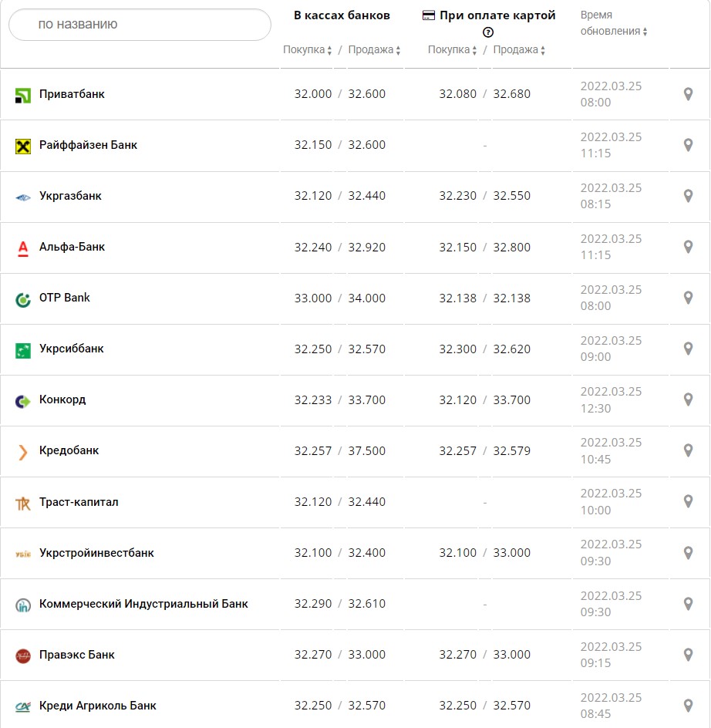Sort by Покупка in В кассах банков
This screenshot has width=711, height=728.
point(308,50)
